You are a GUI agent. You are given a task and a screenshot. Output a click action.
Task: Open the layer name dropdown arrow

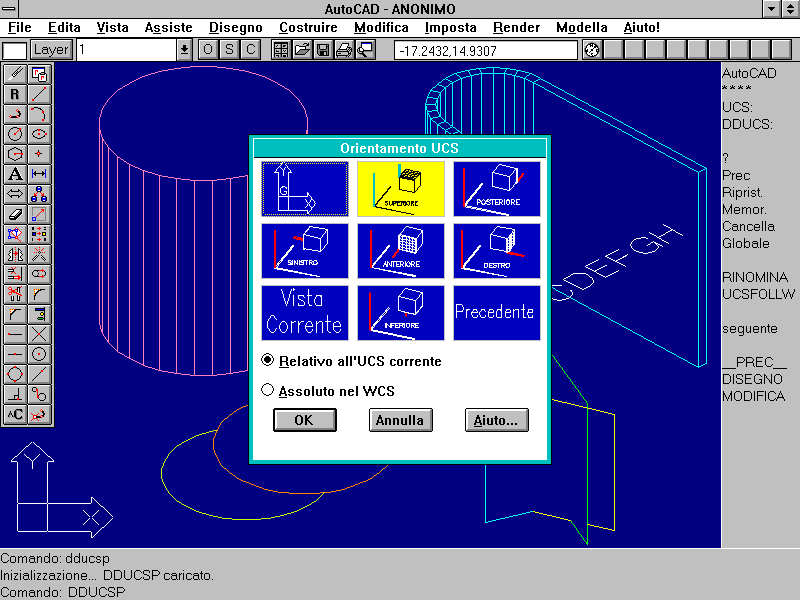coord(184,50)
